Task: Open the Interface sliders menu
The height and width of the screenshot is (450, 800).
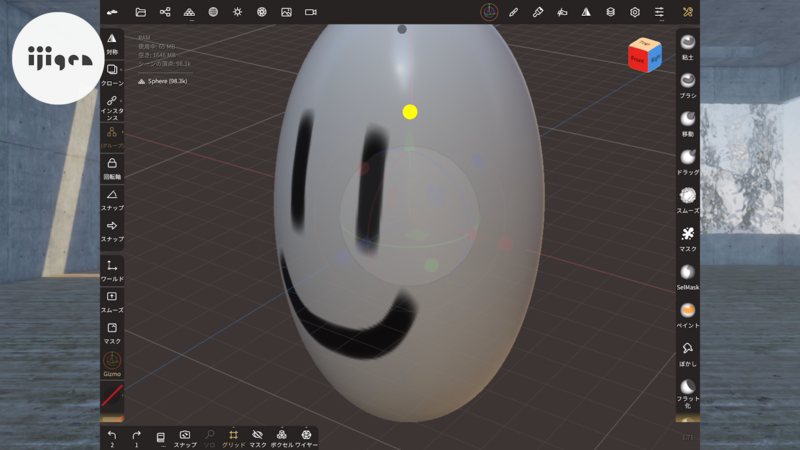Action: (x=659, y=12)
